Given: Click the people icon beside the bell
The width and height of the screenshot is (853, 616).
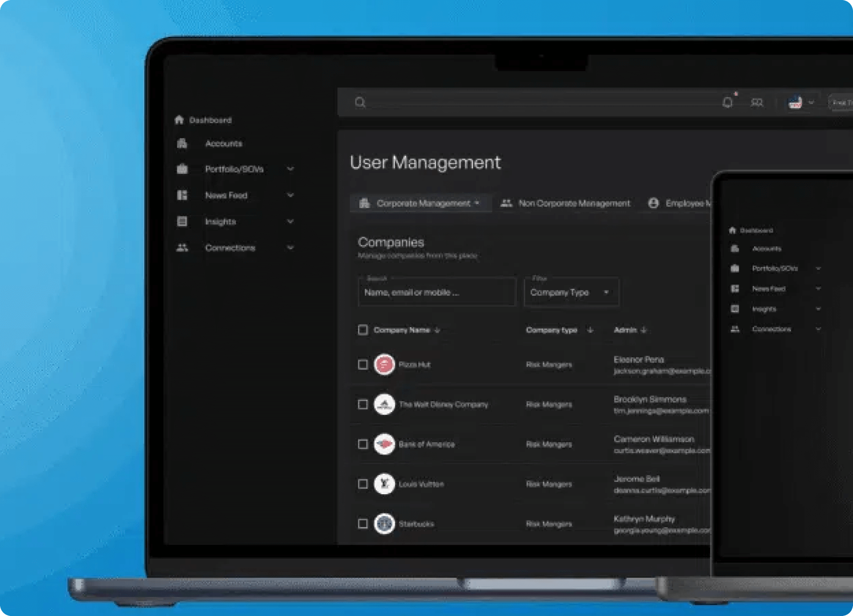Looking at the screenshot, I should pos(757,103).
